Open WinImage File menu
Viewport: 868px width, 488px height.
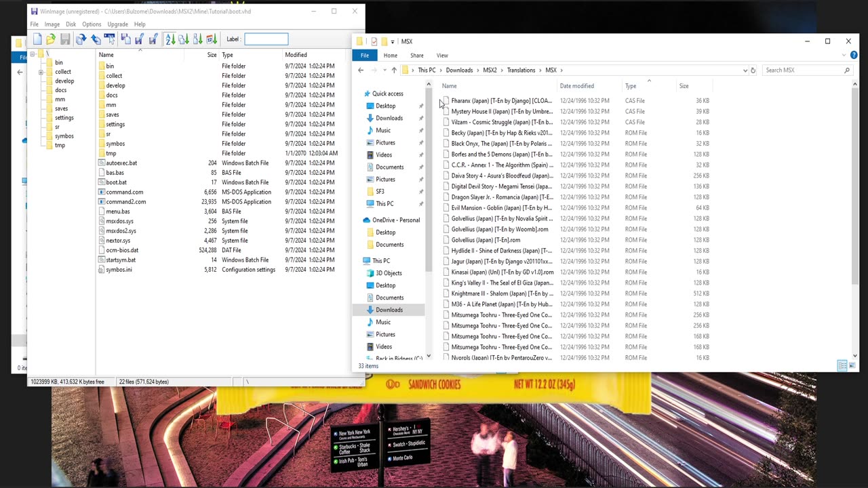(x=34, y=24)
